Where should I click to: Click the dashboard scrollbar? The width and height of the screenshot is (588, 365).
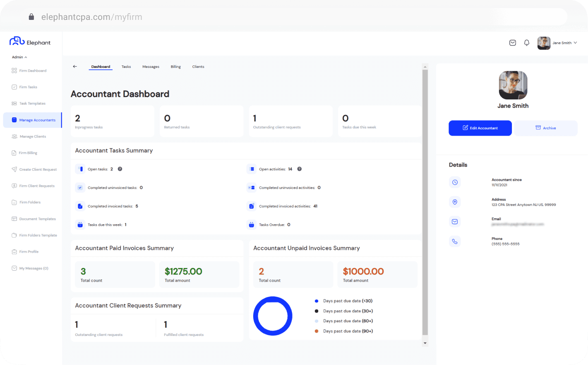click(425, 203)
